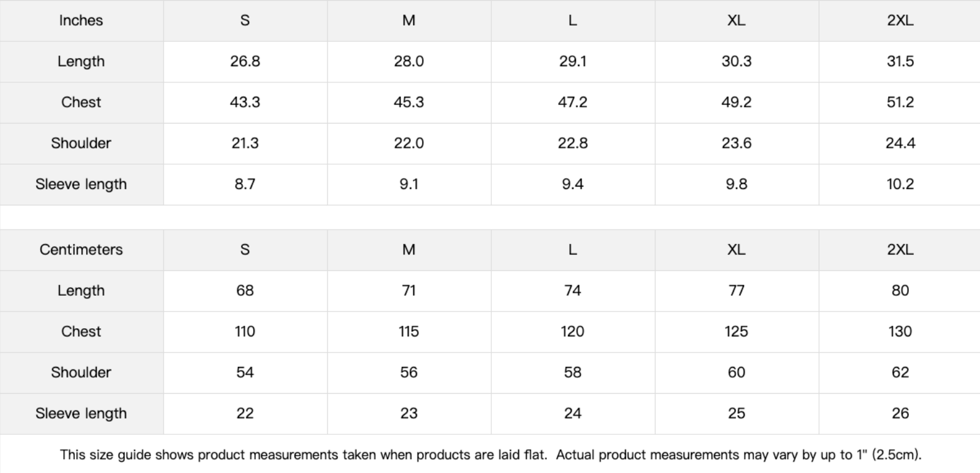Select Sleeve length value 25 for XL
The image size is (980, 473).
click(736, 413)
